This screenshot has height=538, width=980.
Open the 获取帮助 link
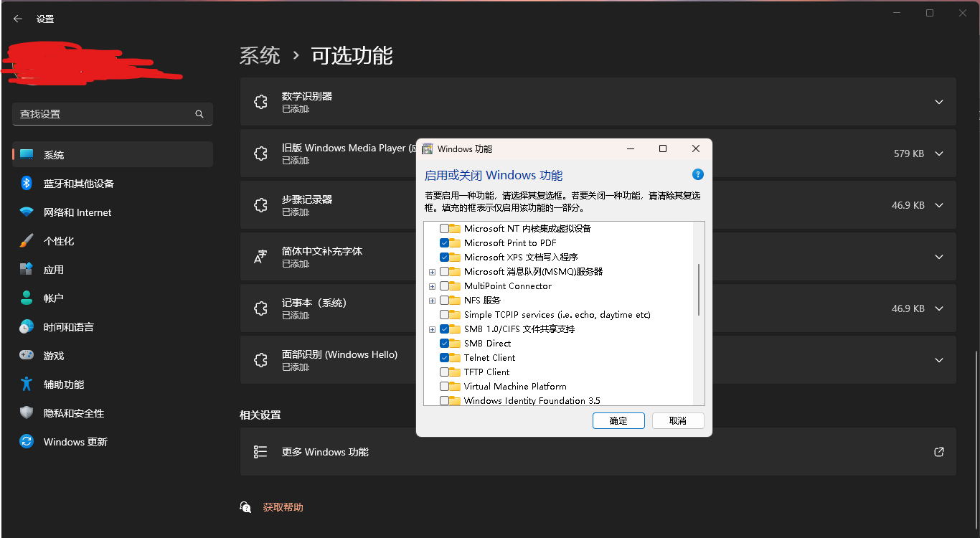pyautogui.click(x=283, y=507)
